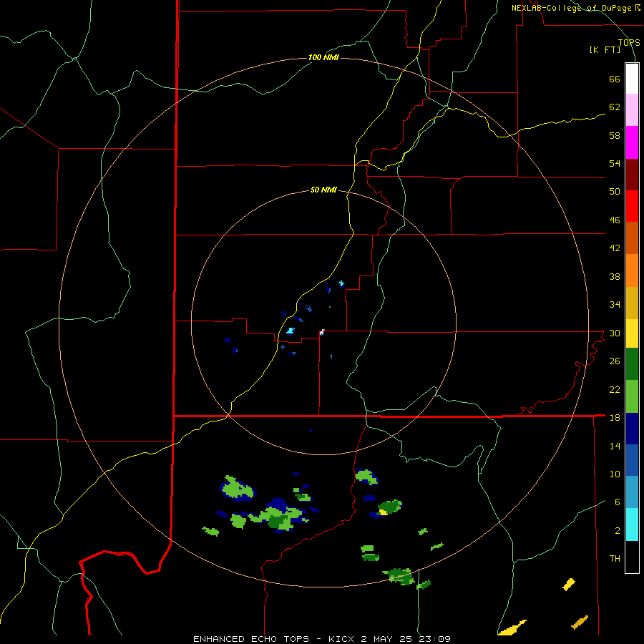The width and height of the screenshot is (644, 644).
Task: Click the 100 NMI range ring label
Action: coord(323,57)
